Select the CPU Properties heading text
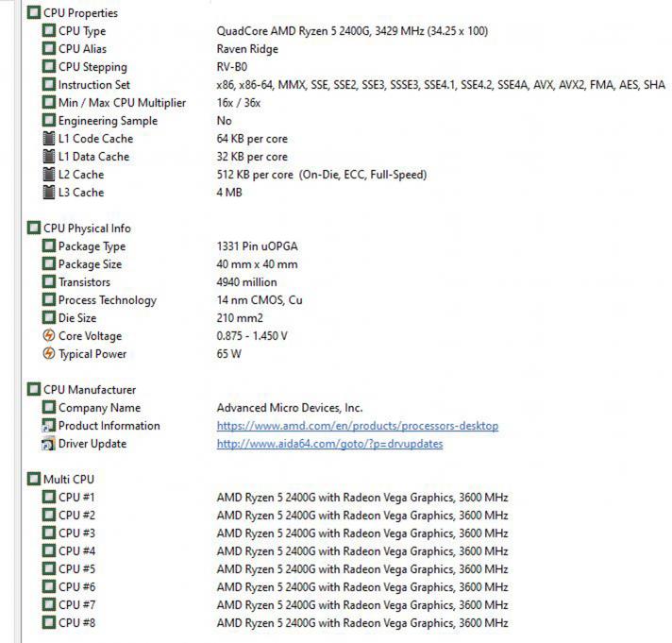Image resolution: width=672 pixels, height=643 pixels. pos(80,13)
